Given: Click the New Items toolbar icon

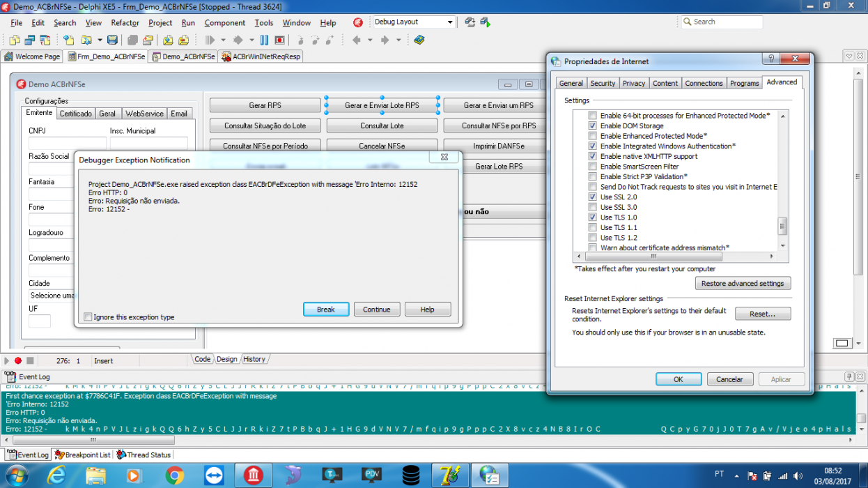Looking at the screenshot, I should pyautogui.click(x=69, y=40).
